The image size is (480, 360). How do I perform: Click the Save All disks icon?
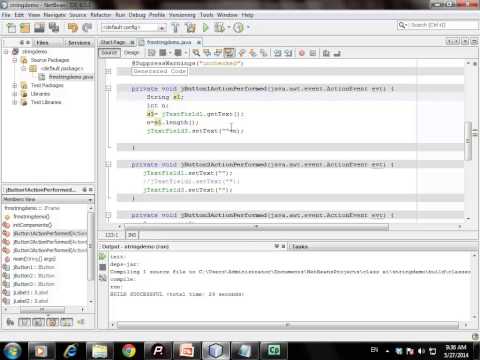point(54,28)
